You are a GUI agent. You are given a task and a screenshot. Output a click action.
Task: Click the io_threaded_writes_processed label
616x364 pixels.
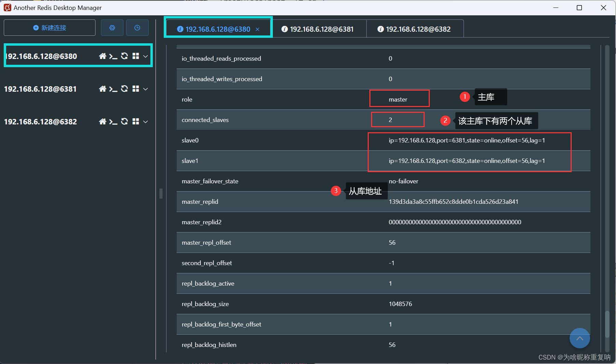tap(222, 79)
